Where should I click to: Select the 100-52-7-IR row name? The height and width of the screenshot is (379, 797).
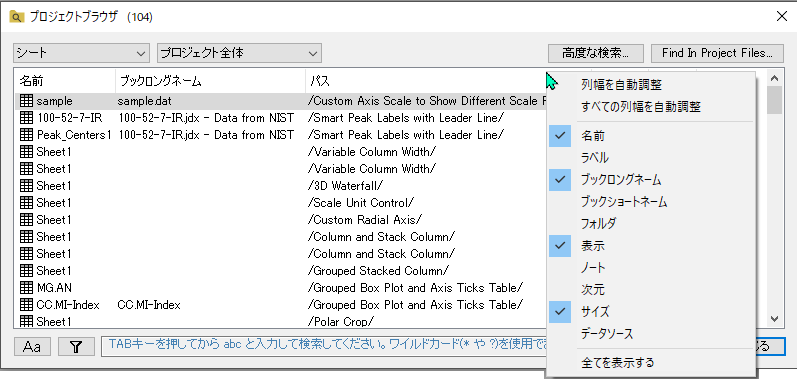(x=69, y=118)
